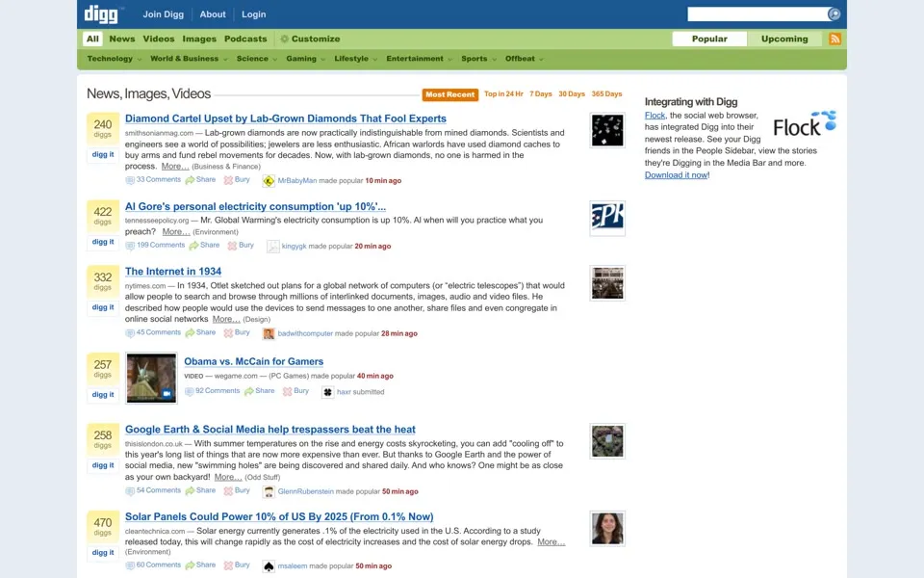Viewport: 924px width, 578px height.
Task: Select the 30 Days filter
Action: tap(572, 93)
